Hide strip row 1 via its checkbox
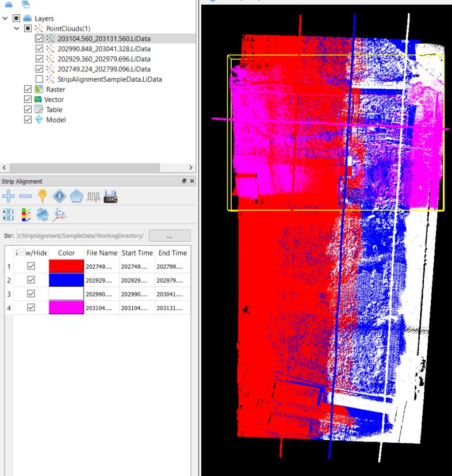The width and height of the screenshot is (452, 476). pos(31,266)
